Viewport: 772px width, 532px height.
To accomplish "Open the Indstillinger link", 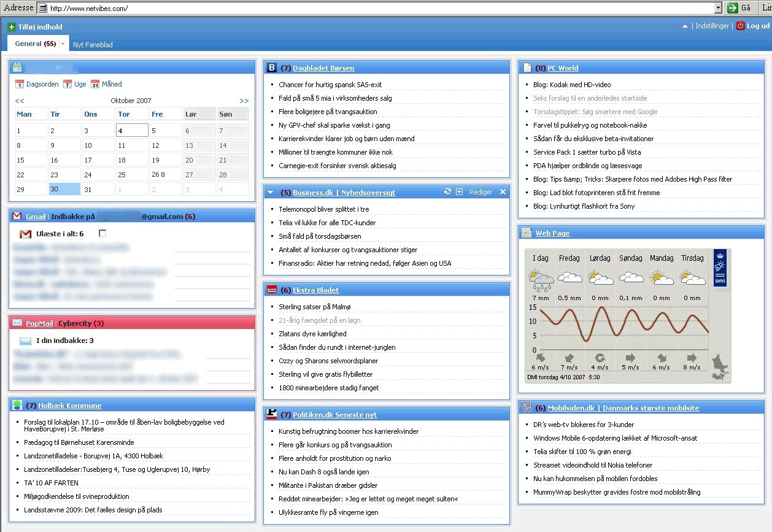I will click(712, 26).
